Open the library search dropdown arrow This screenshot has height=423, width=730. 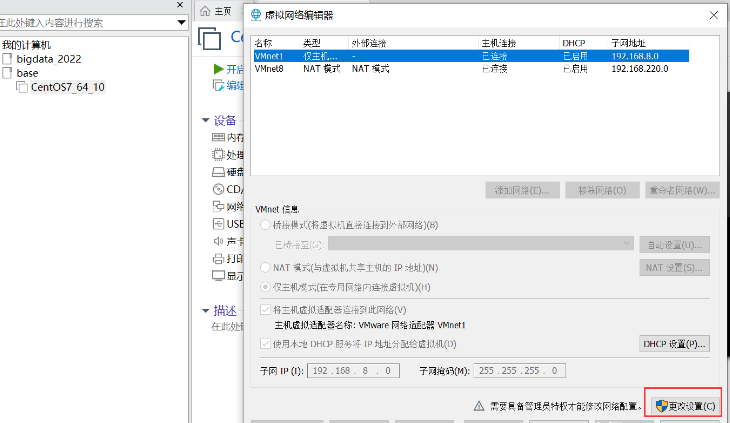click(x=182, y=22)
